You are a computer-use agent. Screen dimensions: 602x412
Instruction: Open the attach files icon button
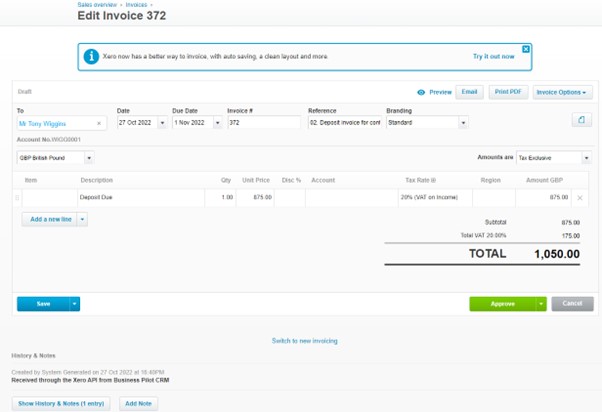581,120
